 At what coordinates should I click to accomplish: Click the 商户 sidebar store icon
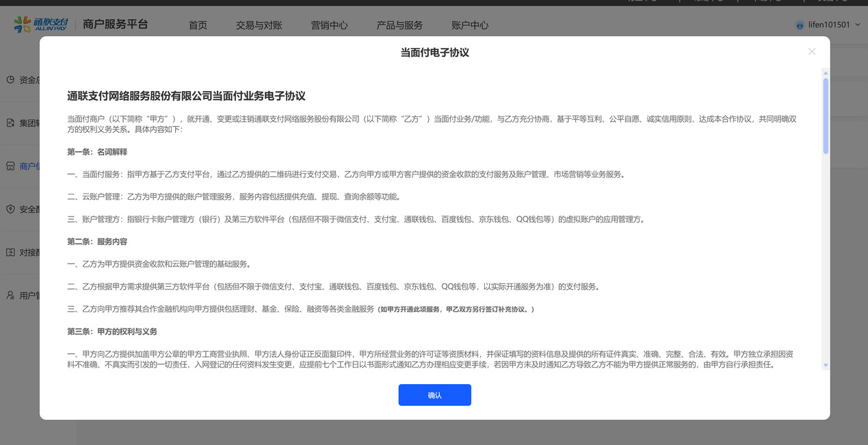[x=10, y=166]
